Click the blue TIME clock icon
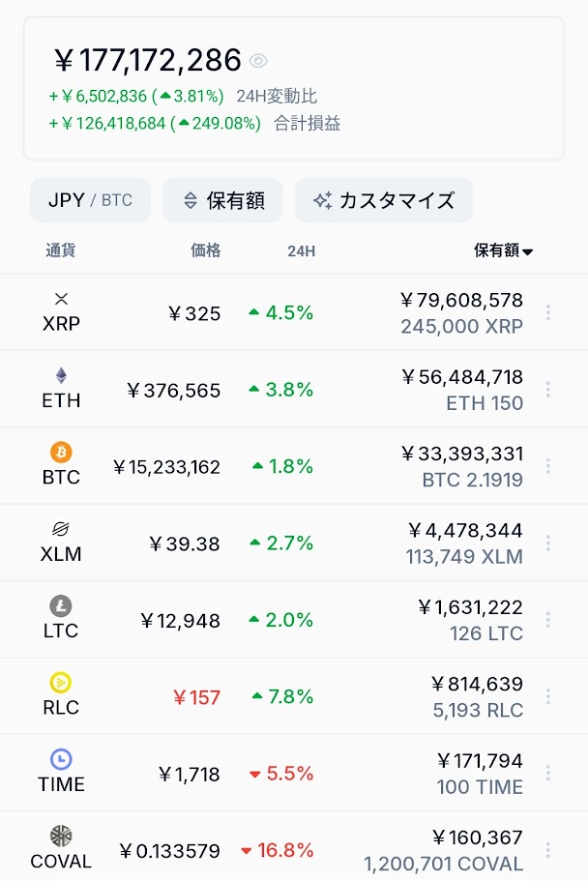 pos(61,759)
